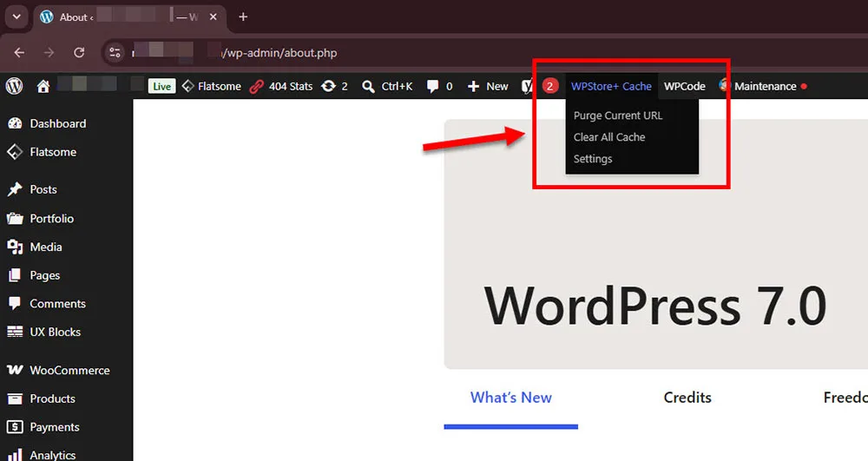Click the Pages icon in sidebar
Screen dimensions: 868x461
15,275
